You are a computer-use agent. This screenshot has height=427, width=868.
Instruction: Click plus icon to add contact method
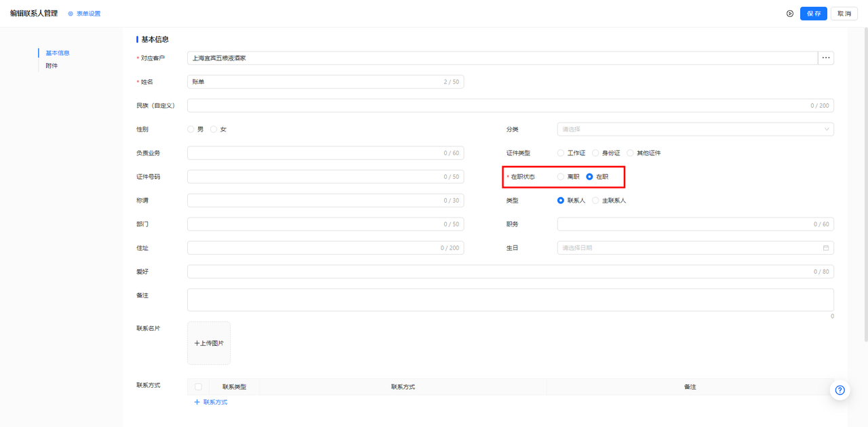click(x=197, y=403)
